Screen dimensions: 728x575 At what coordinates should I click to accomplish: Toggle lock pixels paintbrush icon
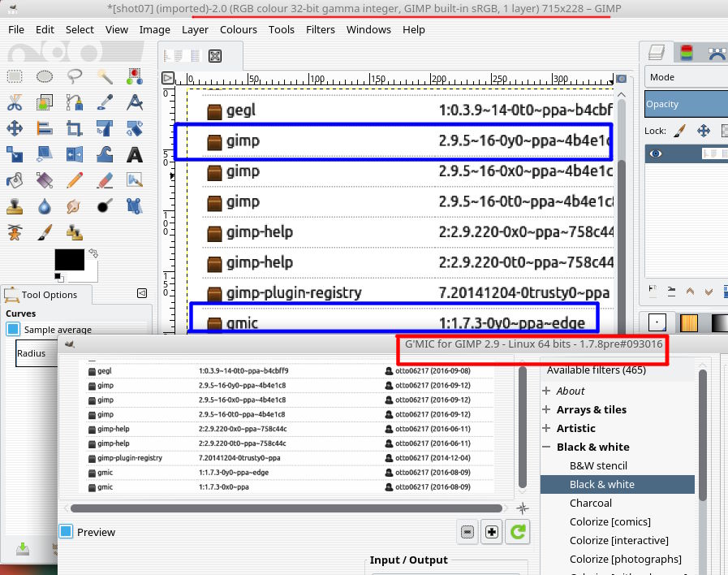tap(679, 131)
